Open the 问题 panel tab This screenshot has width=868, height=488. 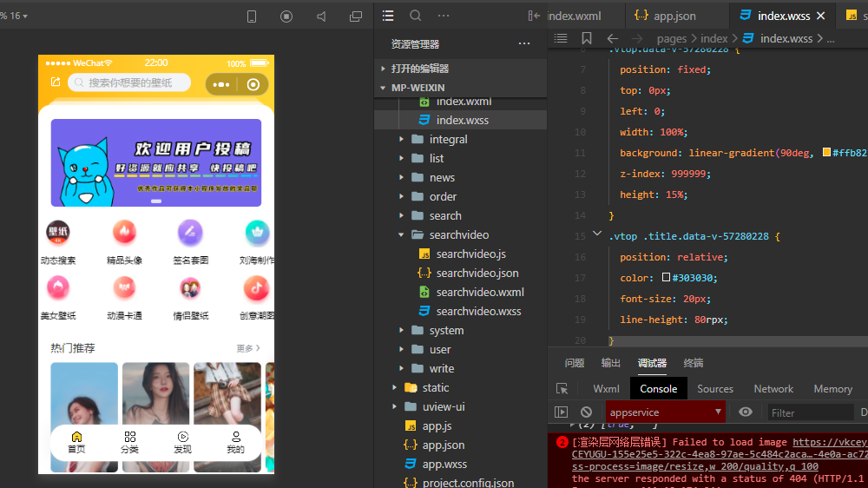574,363
